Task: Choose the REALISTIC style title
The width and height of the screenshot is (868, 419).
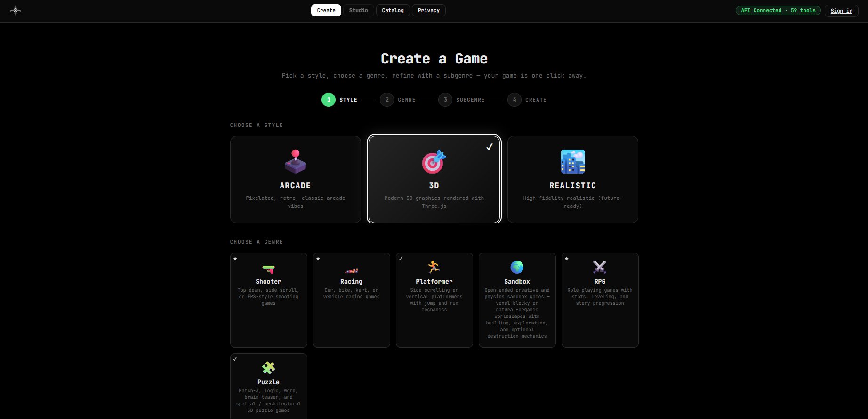Action: pos(573,186)
